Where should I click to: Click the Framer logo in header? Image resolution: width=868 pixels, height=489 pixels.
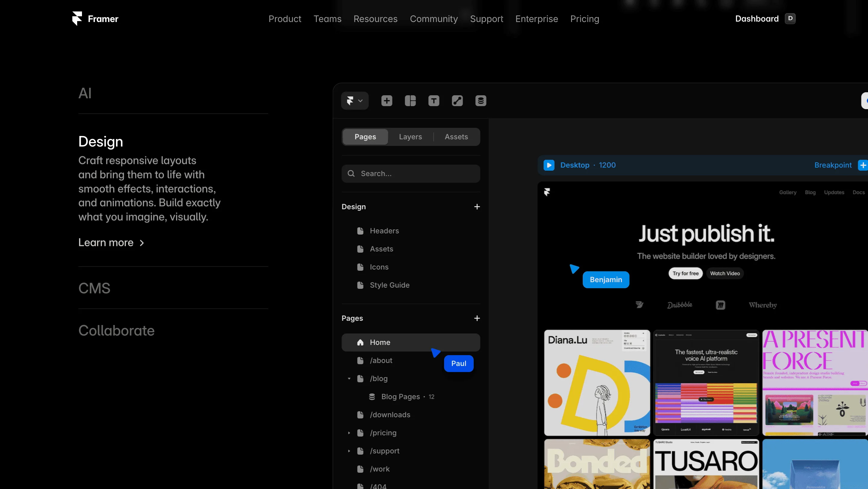pos(95,18)
